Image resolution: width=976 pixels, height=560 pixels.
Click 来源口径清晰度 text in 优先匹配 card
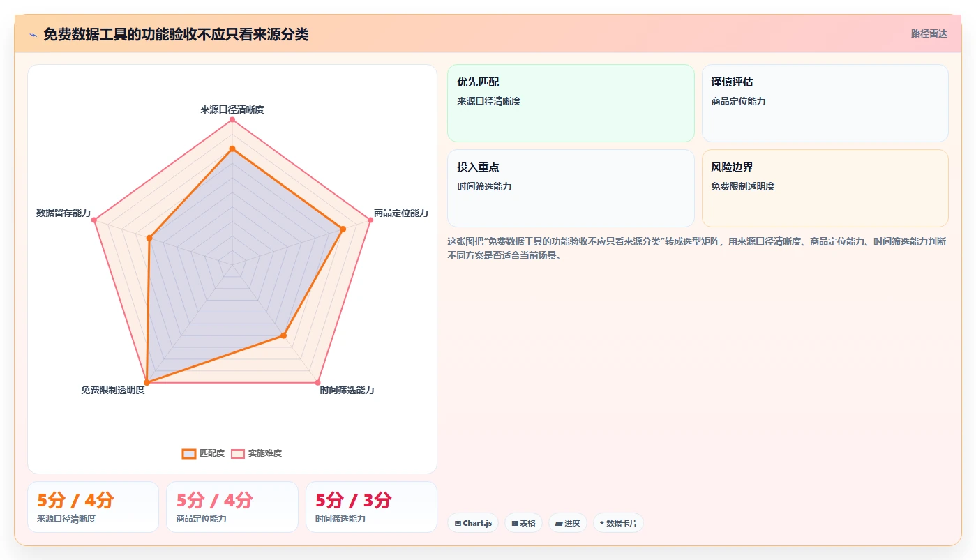[x=489, y=101]
